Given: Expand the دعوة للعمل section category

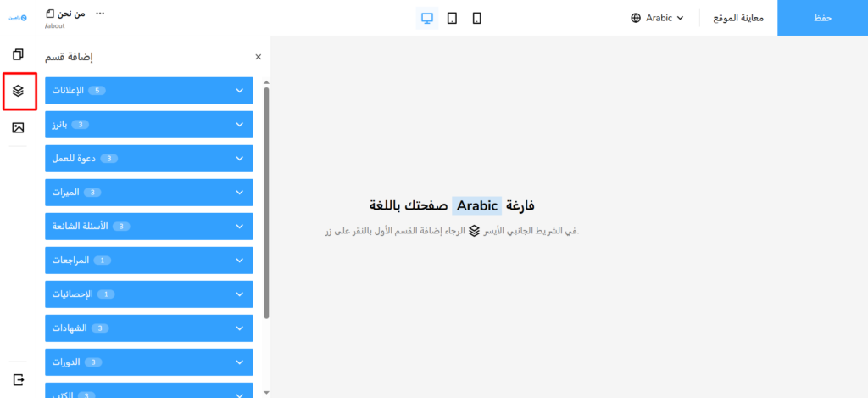Looking at the screenshot, I should [x=149, y=159].
